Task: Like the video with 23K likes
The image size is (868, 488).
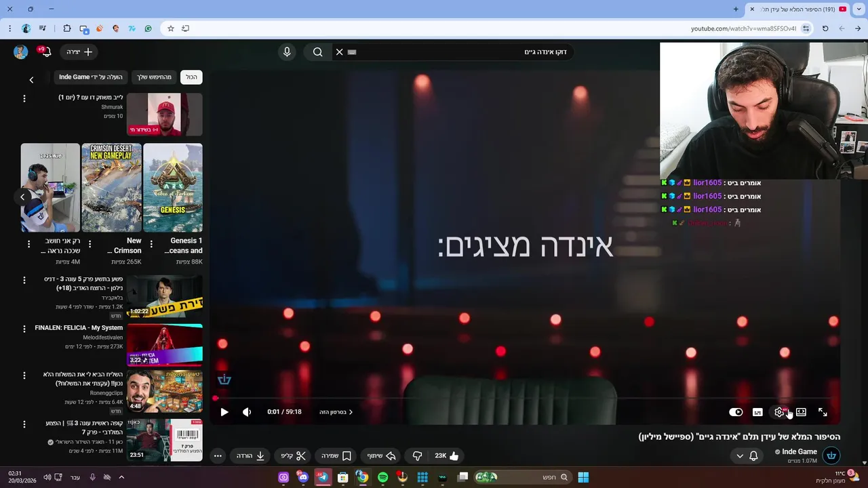Action: pos(447,456)
